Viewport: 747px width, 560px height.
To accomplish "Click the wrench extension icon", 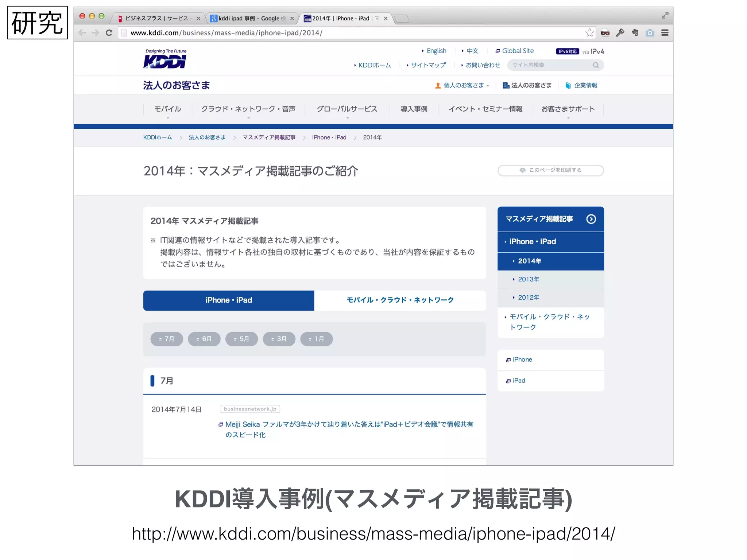I will pos(620,33).
